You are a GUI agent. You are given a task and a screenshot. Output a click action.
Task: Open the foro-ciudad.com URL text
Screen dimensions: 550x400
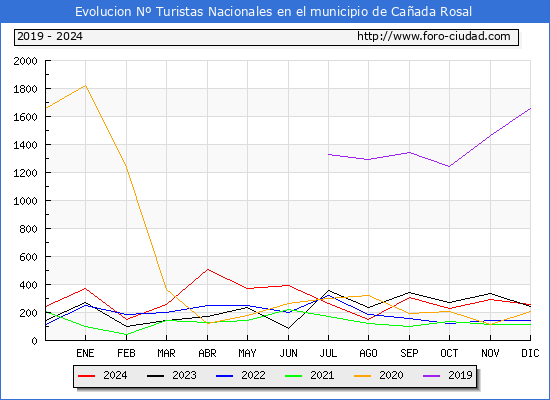coord(434,36)
